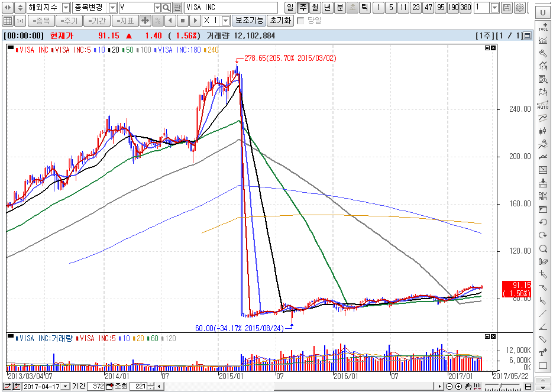This screenshot has width=553, height=392.
Task: Click the wrench settings icon in sidebar
Action: 543,53
